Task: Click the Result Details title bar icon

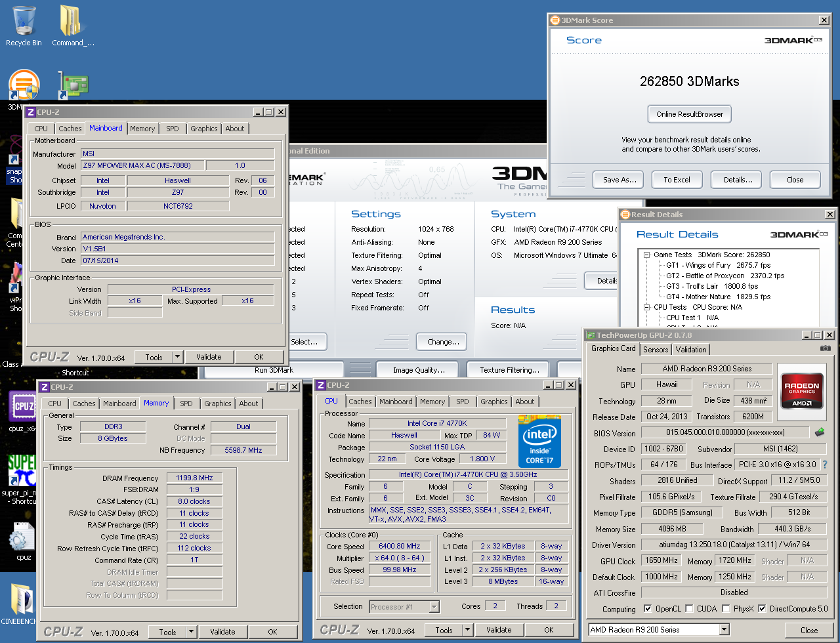Action: [625, 215]
